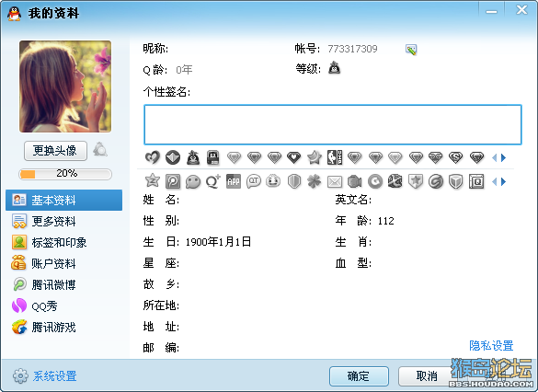Screen dimensions: 538x392
Task: Minimize the 我的资料 window
Action: 491,11
